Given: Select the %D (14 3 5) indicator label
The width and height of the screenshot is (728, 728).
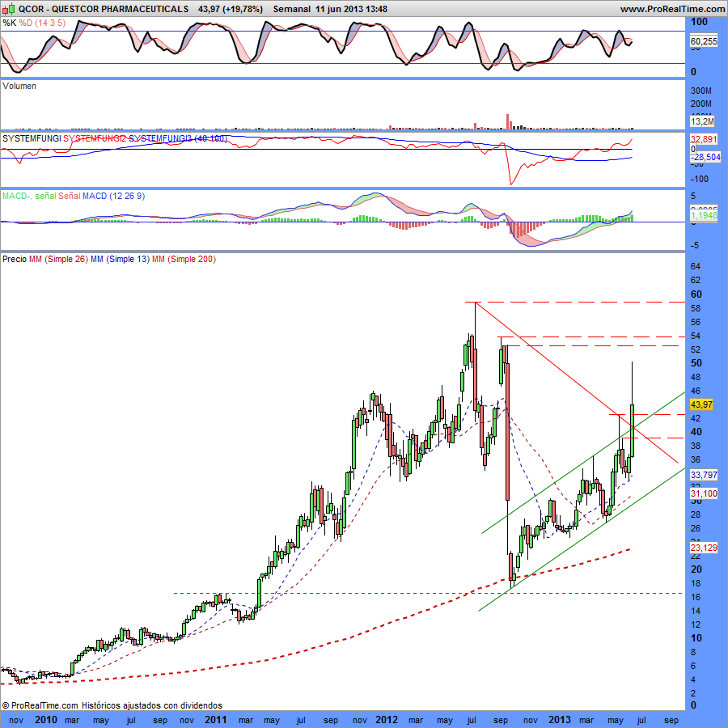Looking at the screenshot, I should pyautogui.click(x=42, y=23).
